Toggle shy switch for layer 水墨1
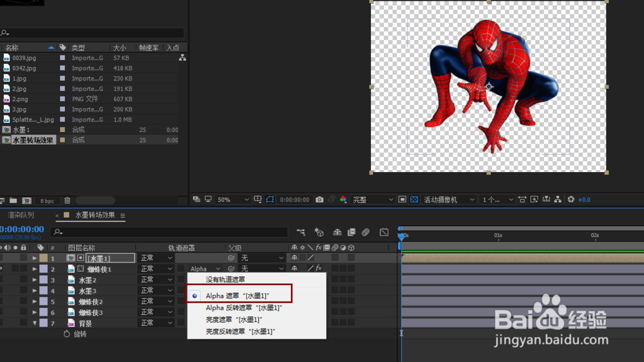This screenshot has height=362, width=644. [x=294, y=258]
